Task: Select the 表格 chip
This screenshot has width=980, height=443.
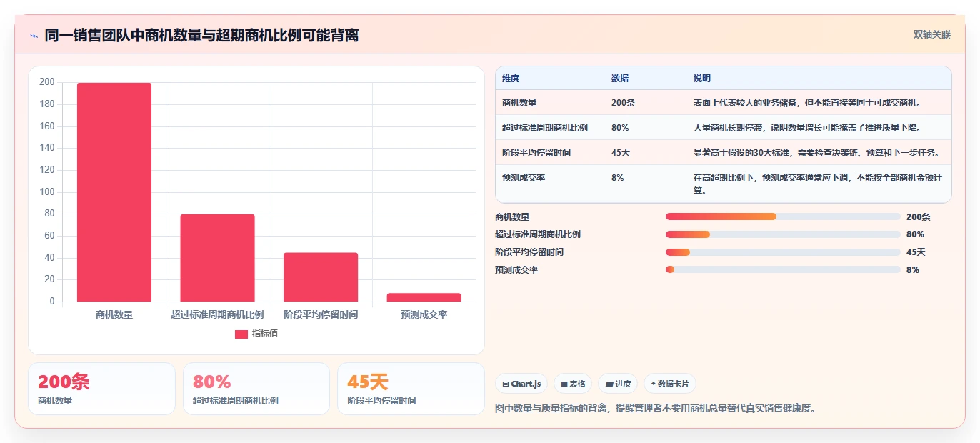Action: [573, 384]
